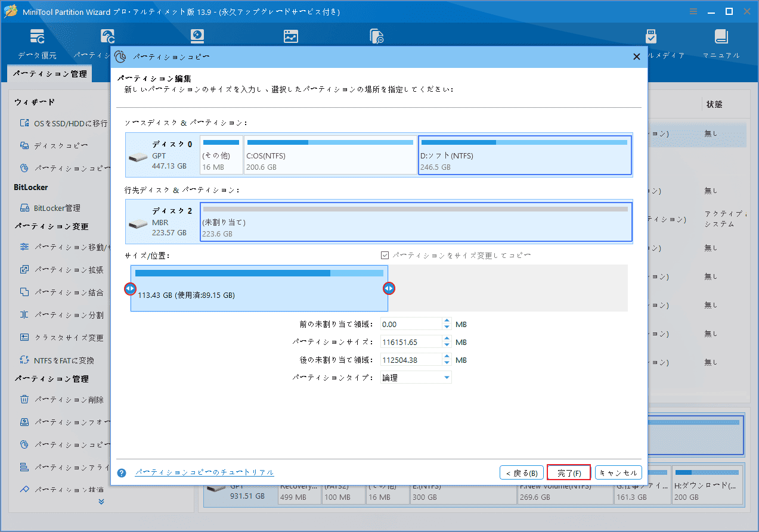Expand more sidebar items with the double chevron
The width and height of the screenshot is (759, 532).
(x=101, y=502)
